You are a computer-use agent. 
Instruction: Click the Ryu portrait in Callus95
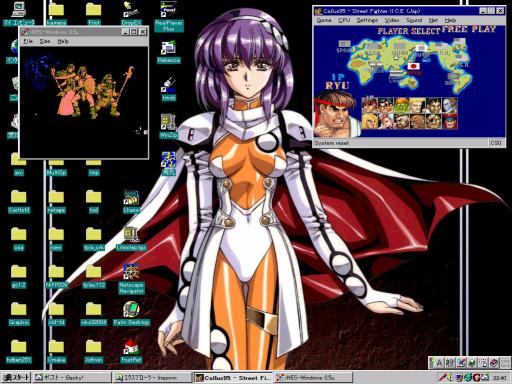337,114
